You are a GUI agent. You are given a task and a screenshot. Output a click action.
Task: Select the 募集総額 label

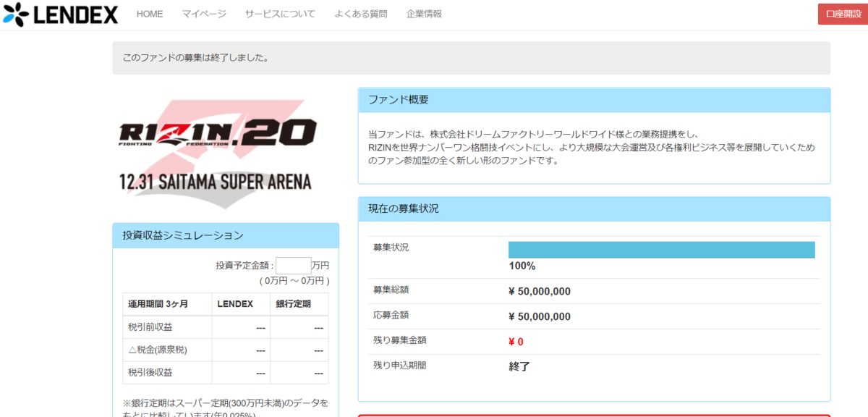coord(391,290)
